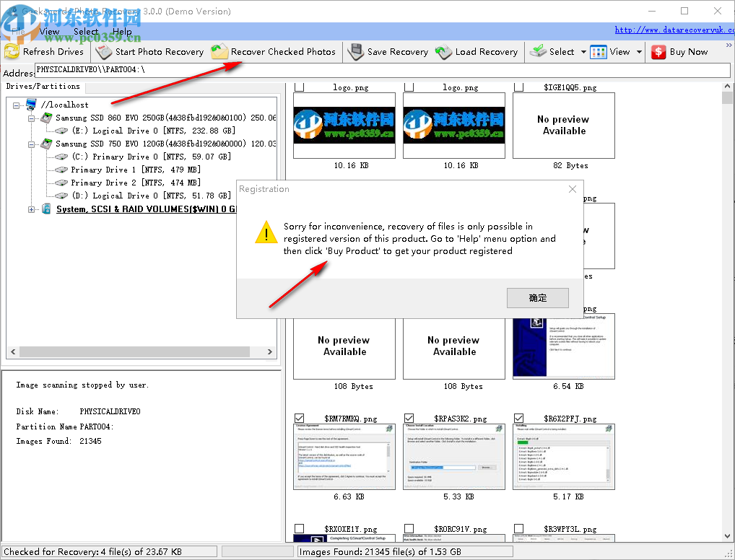
Task: Click the (E:) Logical Drive partition icon
Action: click(61, 131)
